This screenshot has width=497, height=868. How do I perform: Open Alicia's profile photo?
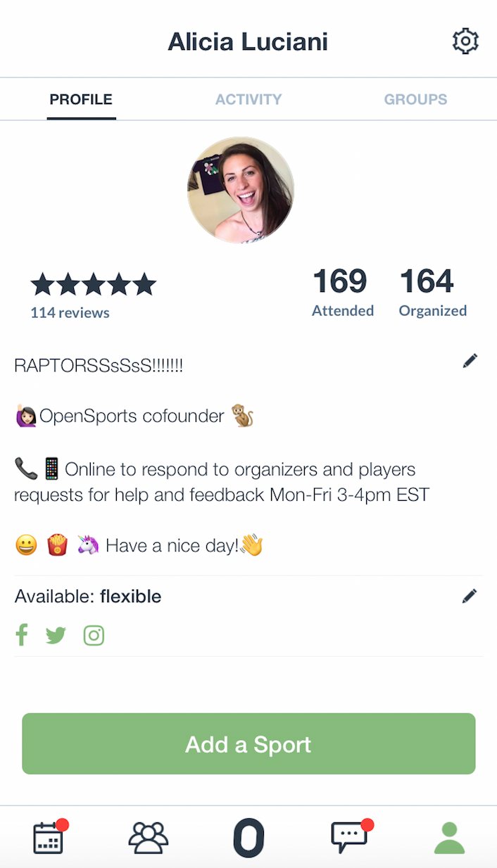pos(241,190)
